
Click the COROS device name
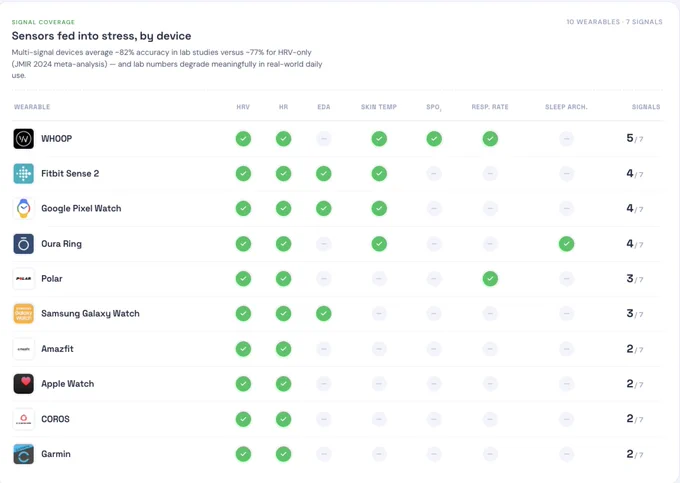pos(55,419)
